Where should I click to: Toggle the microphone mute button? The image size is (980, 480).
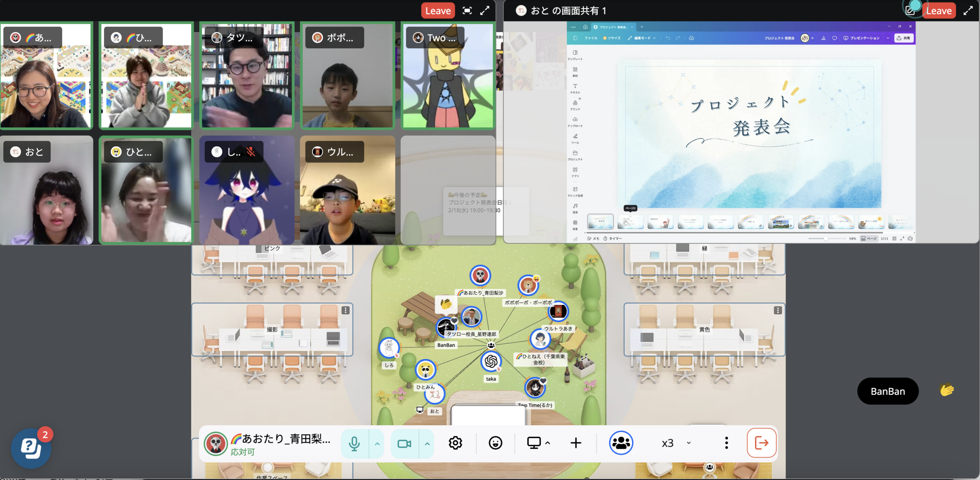(x=354, y=444)
